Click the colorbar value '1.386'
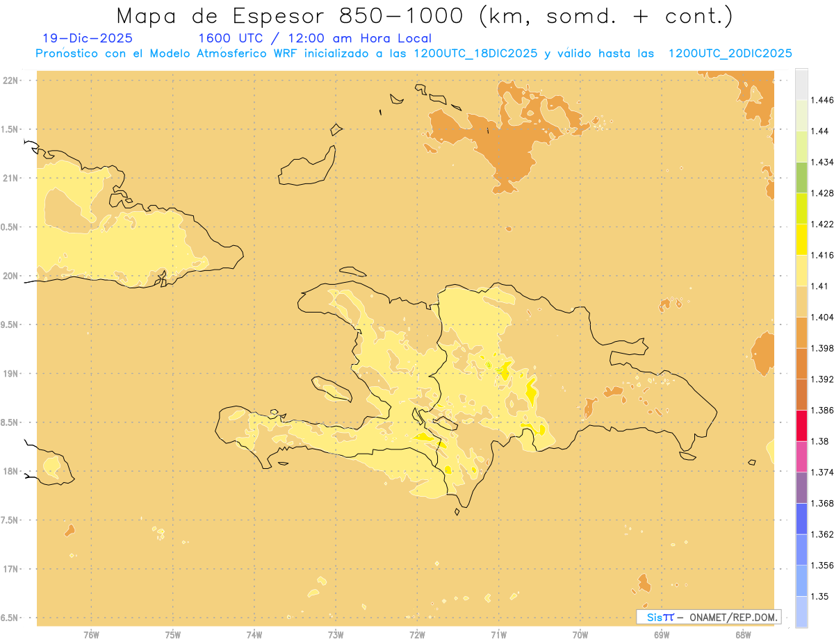 pyautogui.click(x=823, y=410)
